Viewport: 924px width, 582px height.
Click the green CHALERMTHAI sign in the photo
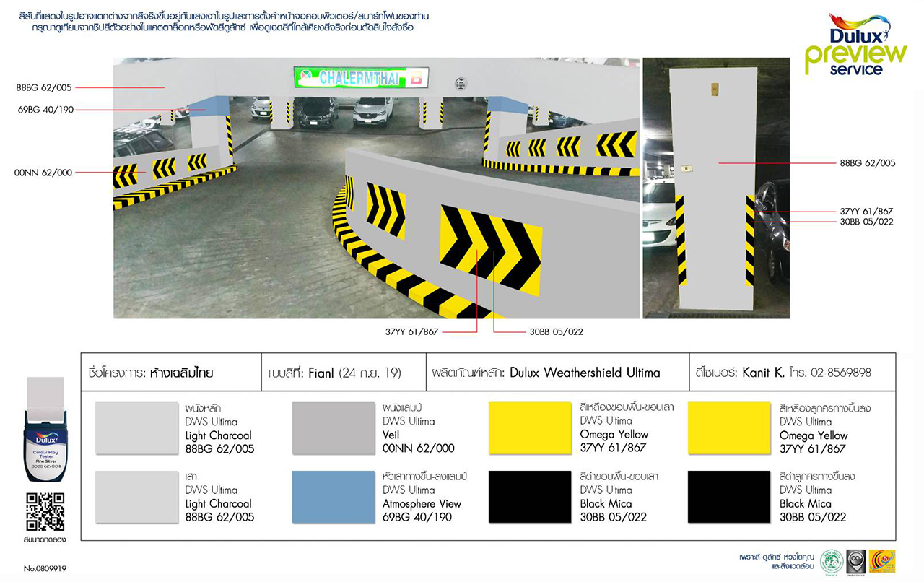click(361, 77)
